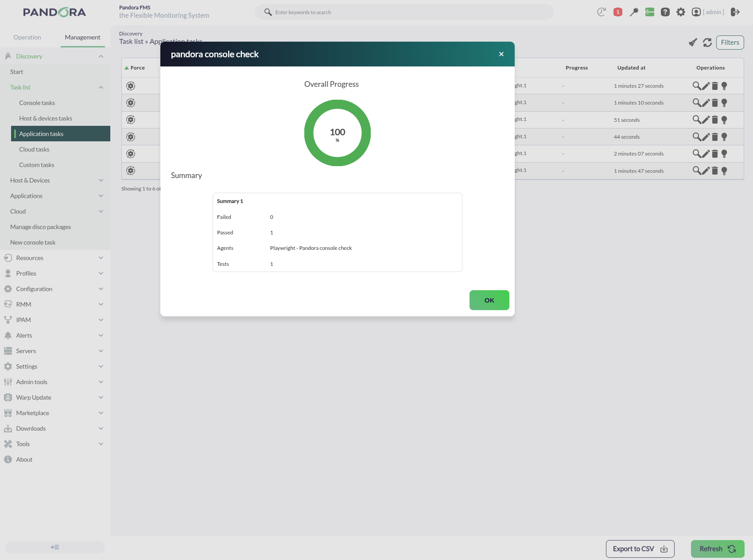The height and width of the screenshot is (560, 753).
Task: Click the Refresh button
Action: tap(718, 549)
